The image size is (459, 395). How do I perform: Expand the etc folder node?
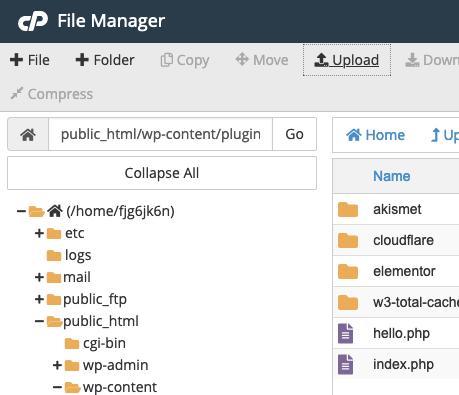tap(39, 233)
